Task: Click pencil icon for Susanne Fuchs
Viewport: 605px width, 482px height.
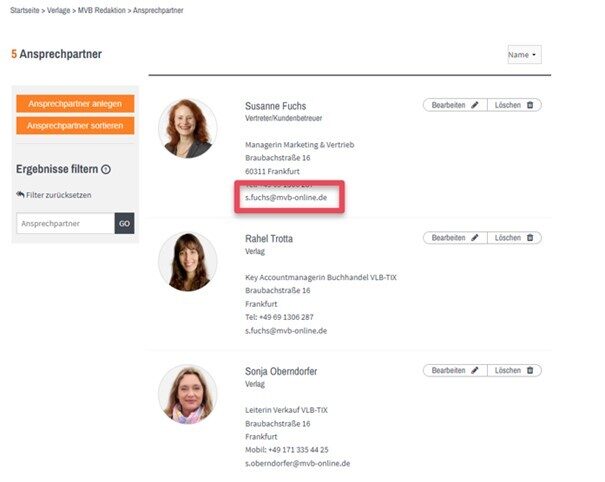Action: [475, 105]
